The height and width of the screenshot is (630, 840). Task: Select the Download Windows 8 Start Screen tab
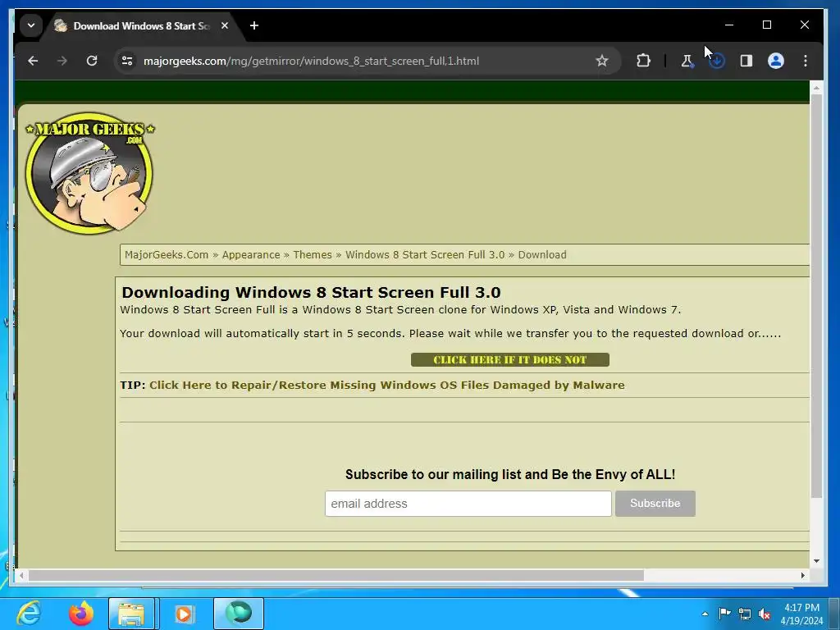[142, 25]
